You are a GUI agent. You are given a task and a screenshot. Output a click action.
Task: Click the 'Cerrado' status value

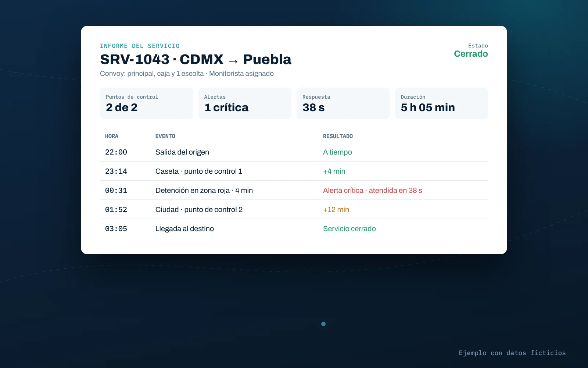[471, 54]
